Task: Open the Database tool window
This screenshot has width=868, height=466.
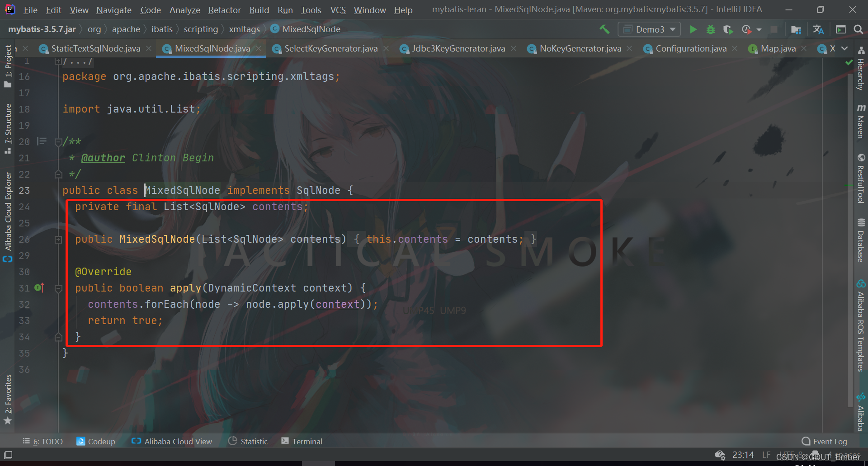Action: point(861,240)
